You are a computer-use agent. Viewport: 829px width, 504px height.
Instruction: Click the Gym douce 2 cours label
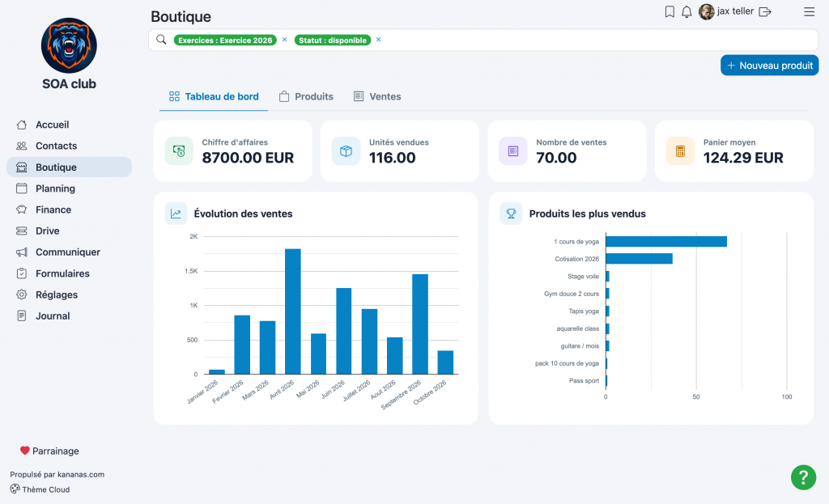pyautogui.click(x=572, y=294)
